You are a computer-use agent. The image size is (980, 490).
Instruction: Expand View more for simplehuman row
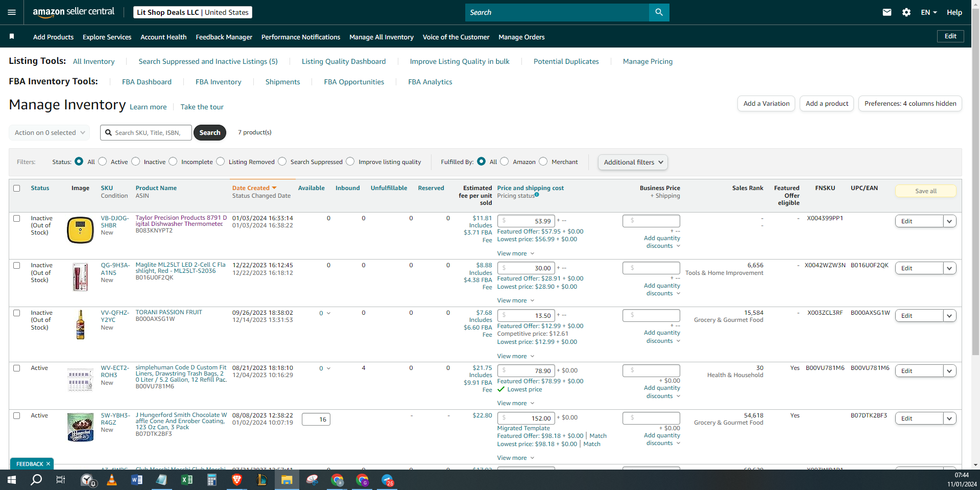tap(515, 403)
